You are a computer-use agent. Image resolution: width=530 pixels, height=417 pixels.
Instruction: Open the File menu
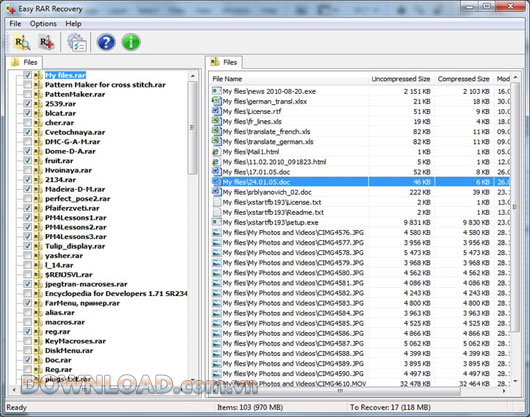15,24
